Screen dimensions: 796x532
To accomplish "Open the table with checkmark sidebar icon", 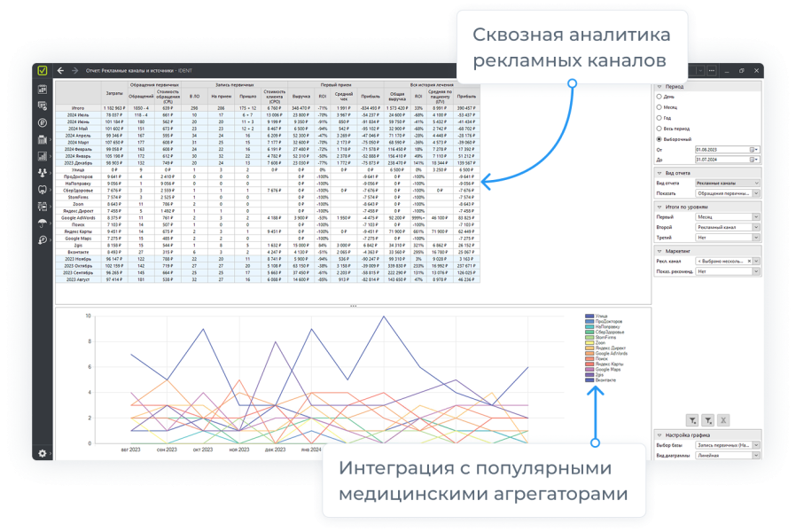I will pyautogui.click(x=43, y=106).
